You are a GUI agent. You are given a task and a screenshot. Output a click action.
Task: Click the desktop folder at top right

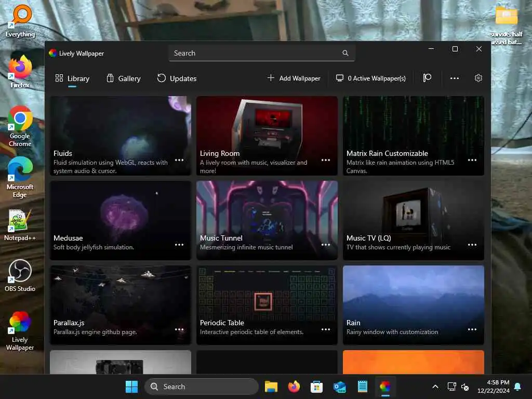click(x=506, y=25)
